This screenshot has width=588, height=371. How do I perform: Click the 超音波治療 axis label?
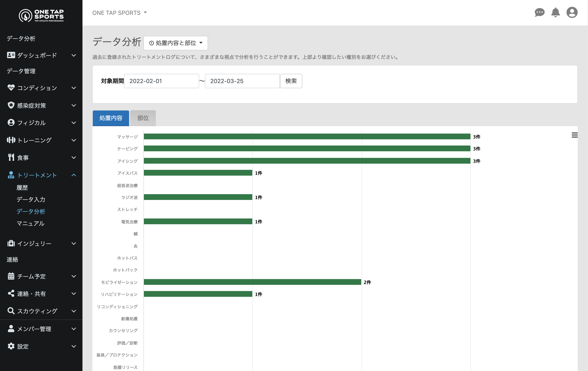[x=127, y=185]
